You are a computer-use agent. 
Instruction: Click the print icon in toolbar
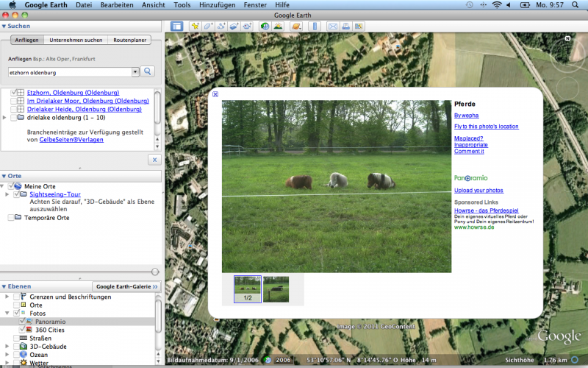[345, 26]
